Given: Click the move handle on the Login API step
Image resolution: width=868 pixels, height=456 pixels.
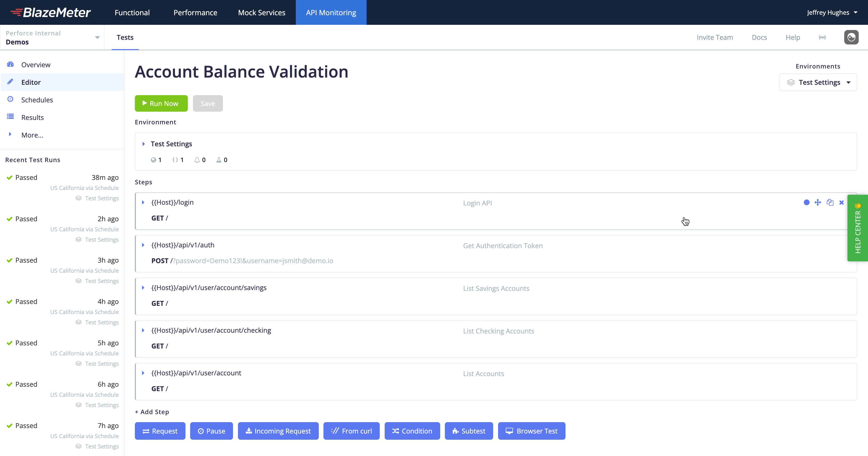Looking at the screenshot, I should coord(818,202).
